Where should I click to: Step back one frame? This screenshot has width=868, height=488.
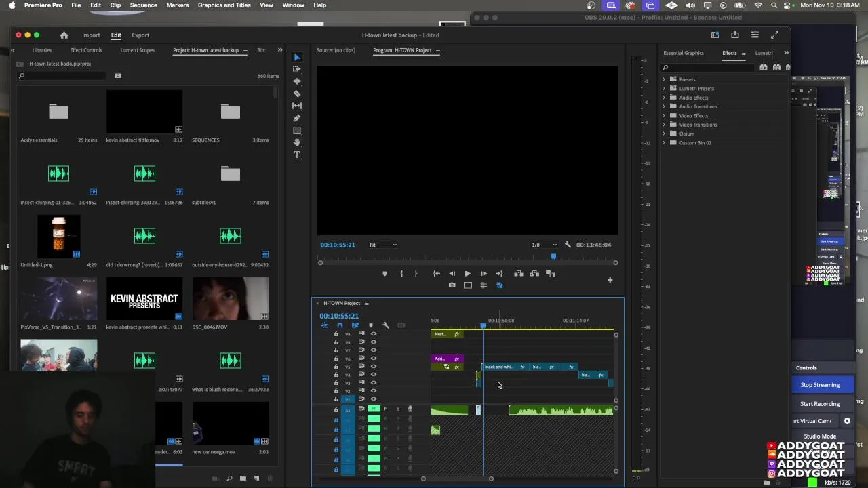[x=452, y=274]
